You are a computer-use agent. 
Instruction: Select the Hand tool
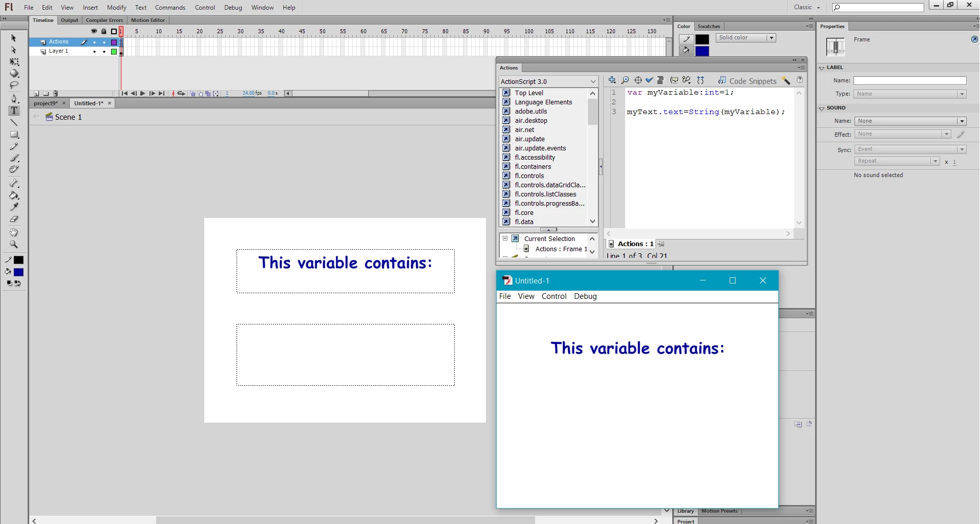coord(14,232)
